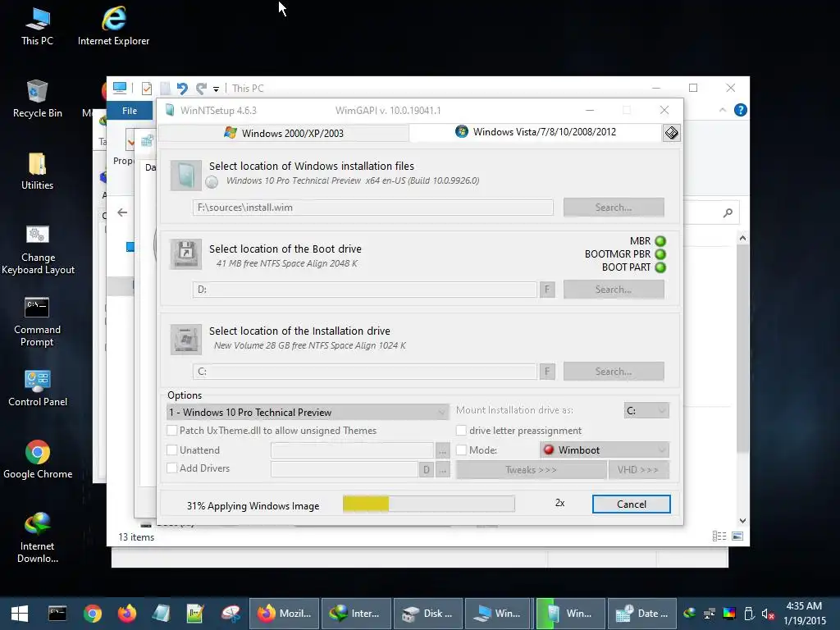Open Internet Download Manager desktop icon
Viewport: 840px width, 630px height.
tap(38, 538)
